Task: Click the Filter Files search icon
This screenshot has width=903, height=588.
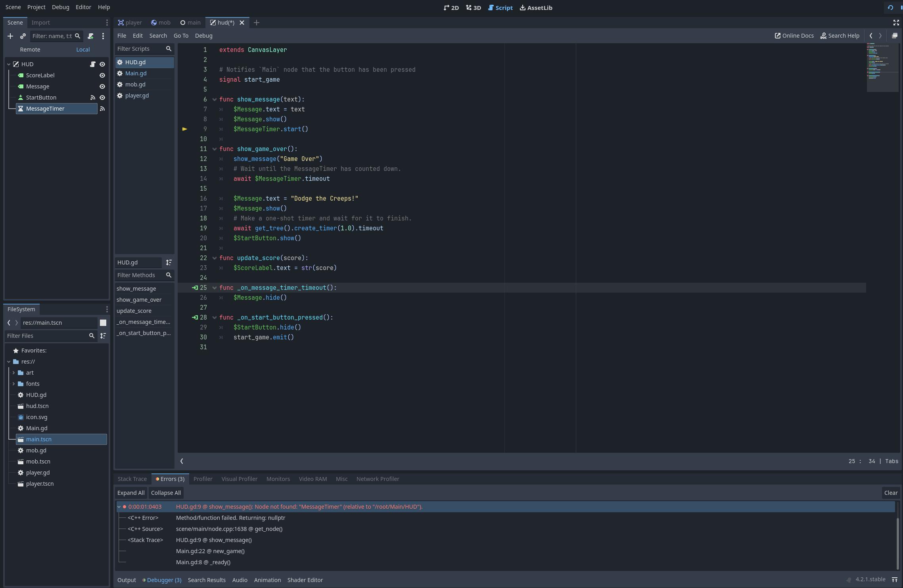Action: point(92,336)
